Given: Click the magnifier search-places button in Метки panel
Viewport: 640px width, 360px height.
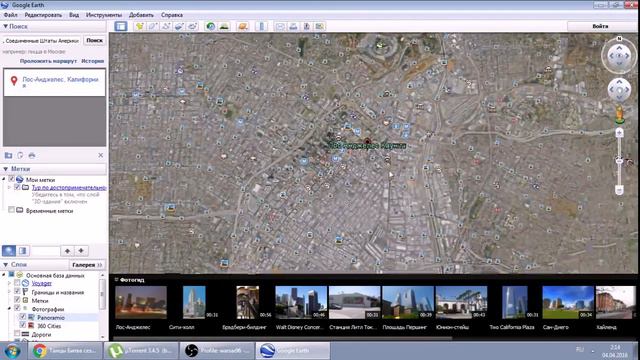Looking at the screenshot, I should click(x=9, y=251).
